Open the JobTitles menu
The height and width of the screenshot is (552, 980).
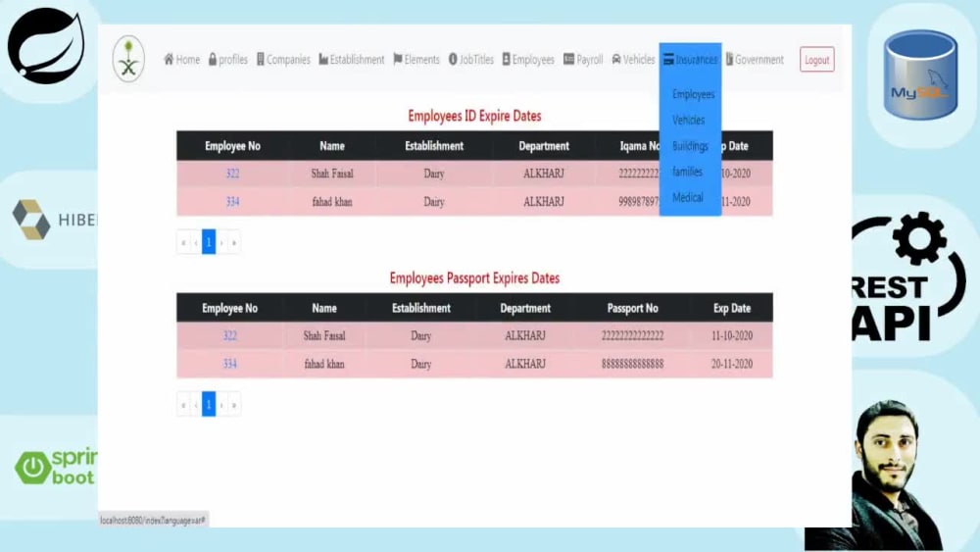point(471,60)
